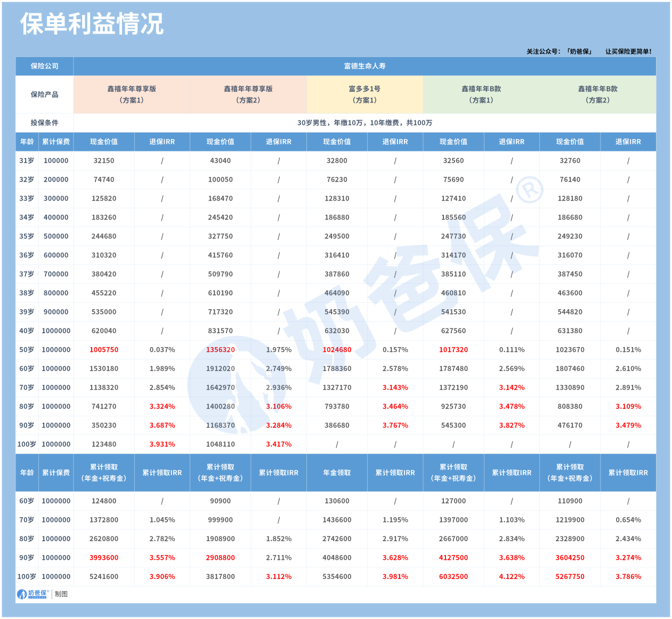Select the yellow 富多多1号 (方案1) cell

tap(365, 94)
